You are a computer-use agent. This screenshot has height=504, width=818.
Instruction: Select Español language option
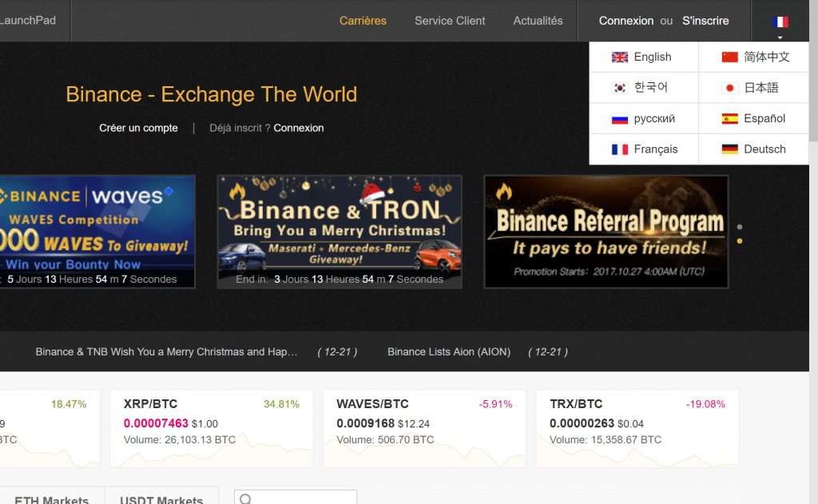pos(754,118)
